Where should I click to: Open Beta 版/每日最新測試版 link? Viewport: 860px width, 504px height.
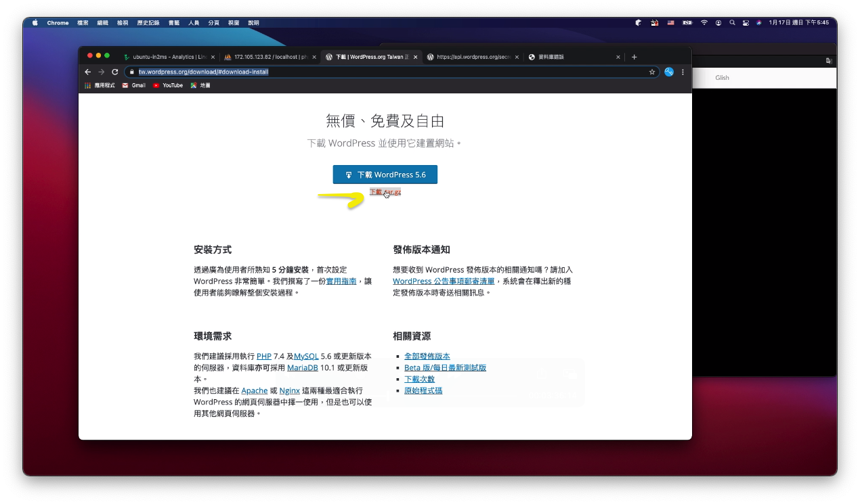[445, 367]
